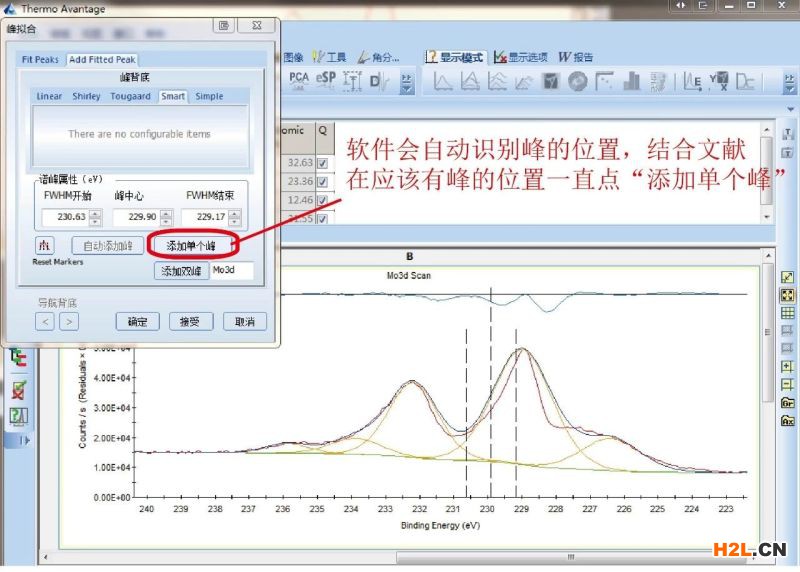Switch to the Fit Peaks tab
The width and height of the screenshot is (800, 572).
pos(41,60)
